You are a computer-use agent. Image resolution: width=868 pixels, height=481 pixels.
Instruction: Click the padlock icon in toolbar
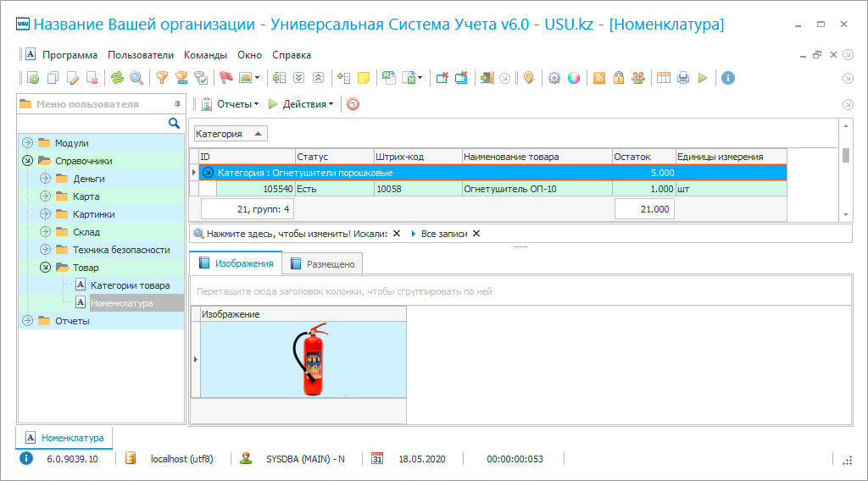(619, 78)
